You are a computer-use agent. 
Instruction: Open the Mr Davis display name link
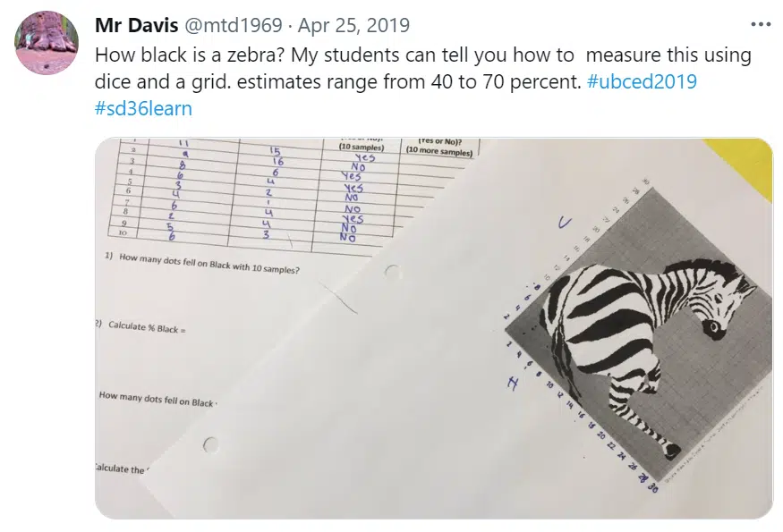tap(136, 25)
